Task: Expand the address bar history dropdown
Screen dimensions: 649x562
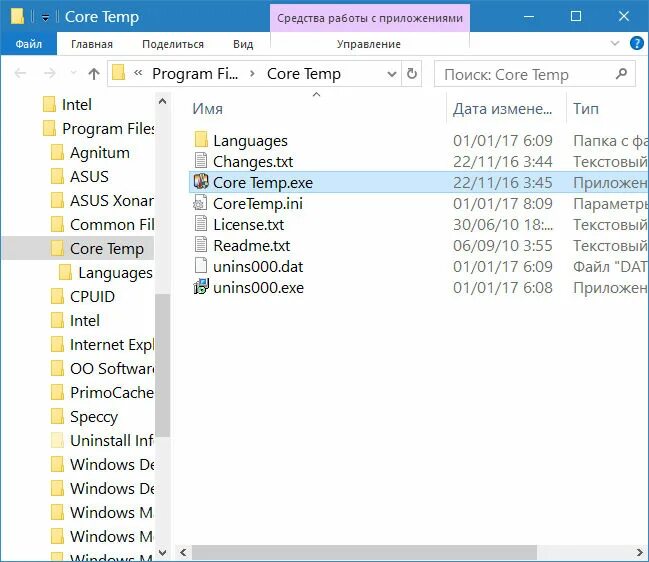Action: [x=392, y=74]
